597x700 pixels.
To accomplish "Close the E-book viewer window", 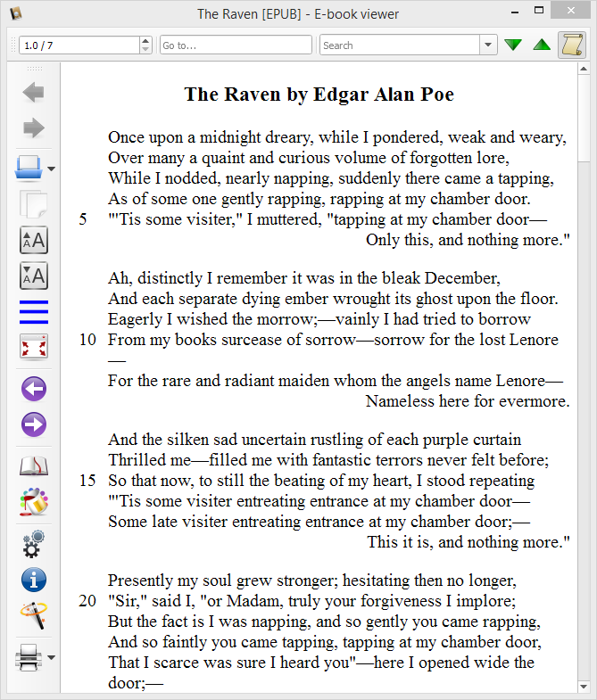I will click(x=570, y=11).
